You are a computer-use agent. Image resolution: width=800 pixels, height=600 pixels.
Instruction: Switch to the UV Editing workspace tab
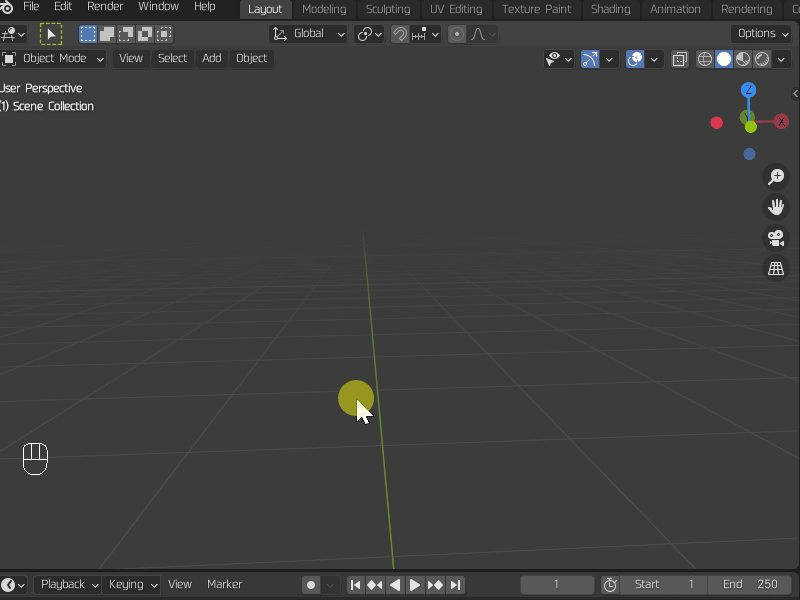[x=456, y=9]
